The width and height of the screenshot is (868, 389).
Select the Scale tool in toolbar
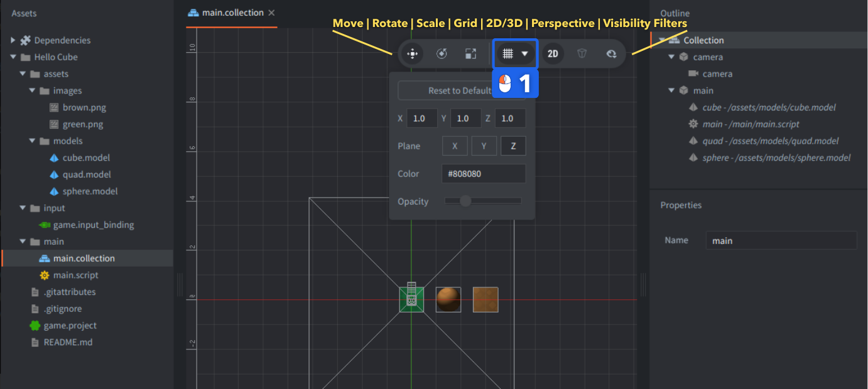pos(470,54)
